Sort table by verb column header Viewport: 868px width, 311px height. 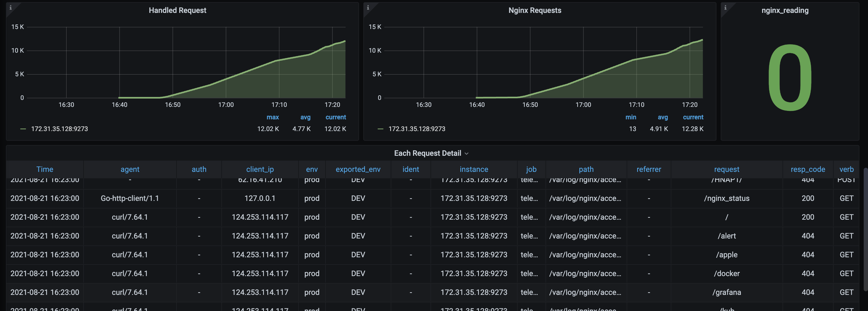pyautogui.click(x=846, y=169)
